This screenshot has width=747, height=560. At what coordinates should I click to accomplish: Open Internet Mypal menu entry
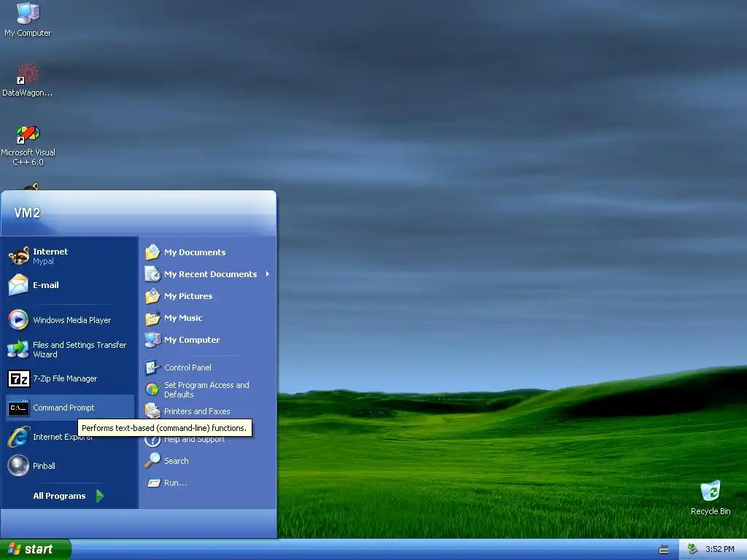click(x=70, y=256)
